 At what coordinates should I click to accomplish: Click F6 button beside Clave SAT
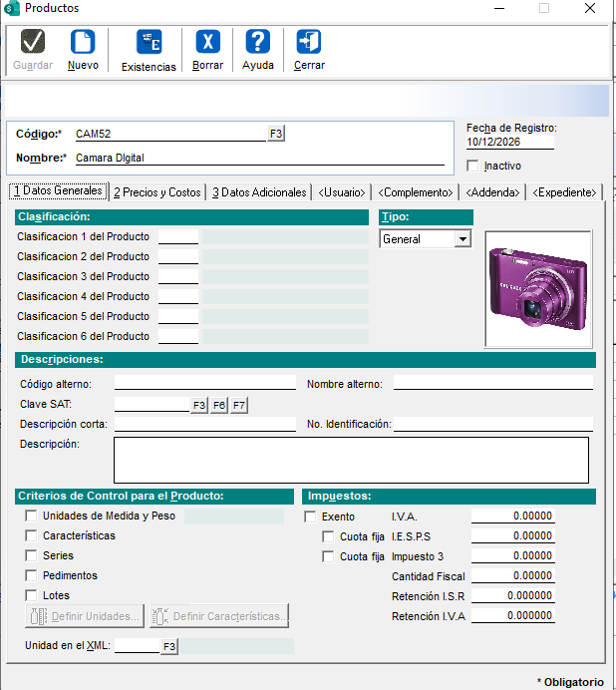click(219, 405)
